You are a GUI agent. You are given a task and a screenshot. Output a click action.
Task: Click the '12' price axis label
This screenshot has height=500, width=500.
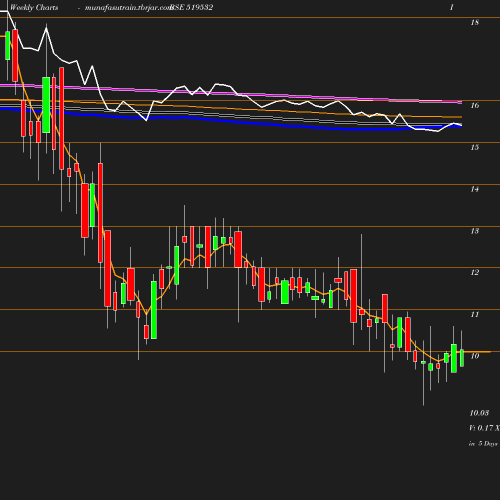(x=475, y=272)
